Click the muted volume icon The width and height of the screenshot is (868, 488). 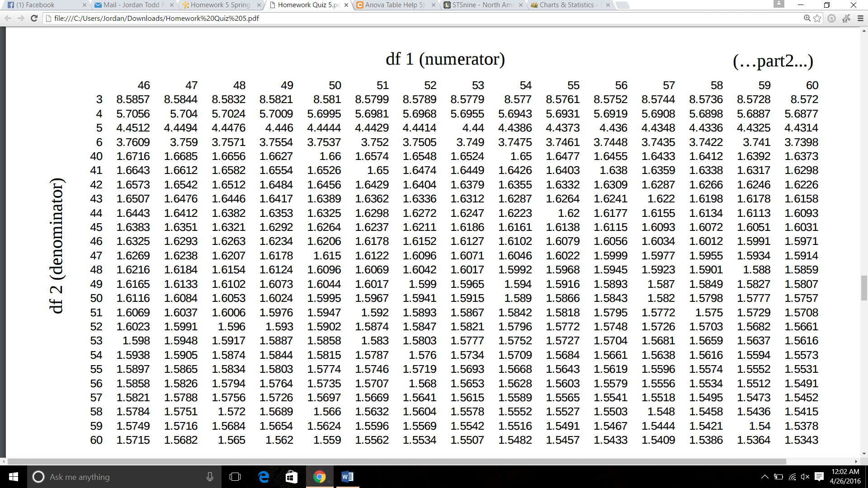point(805,477)
